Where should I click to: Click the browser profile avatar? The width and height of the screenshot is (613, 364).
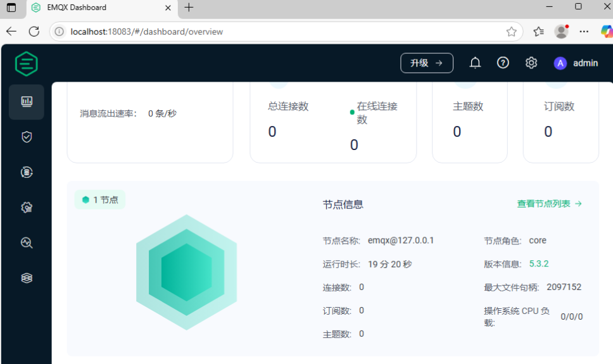click(562, 32)
